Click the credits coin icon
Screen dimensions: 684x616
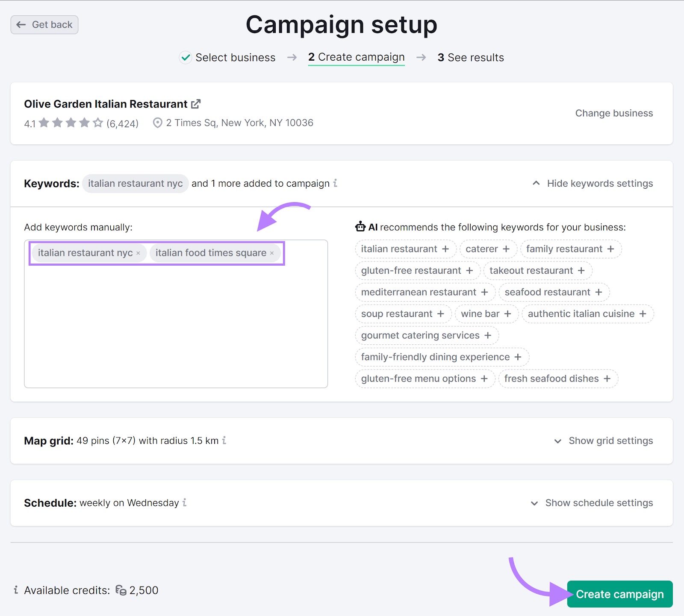point(121,590)
